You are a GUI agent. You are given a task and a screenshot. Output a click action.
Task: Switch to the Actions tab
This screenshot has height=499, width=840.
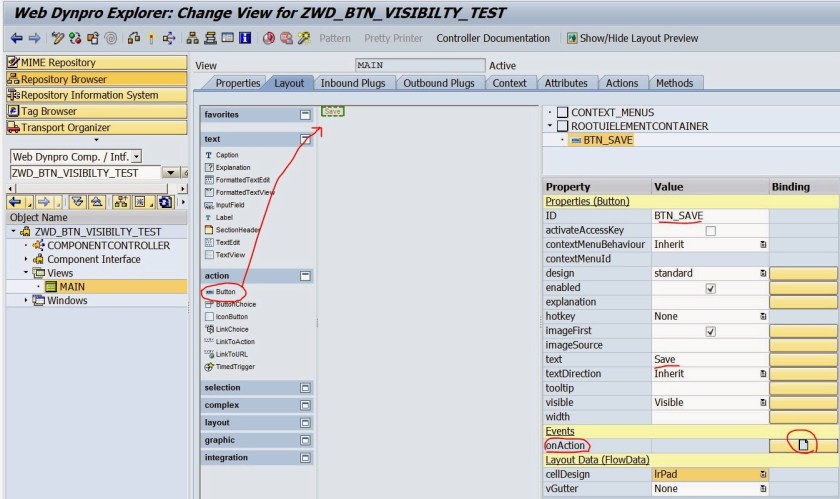click(621, 83)
